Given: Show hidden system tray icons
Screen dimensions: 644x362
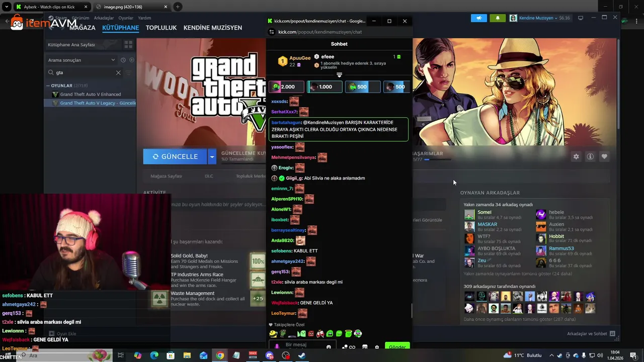Looking at the screenshot, I should tap(551, 355).
